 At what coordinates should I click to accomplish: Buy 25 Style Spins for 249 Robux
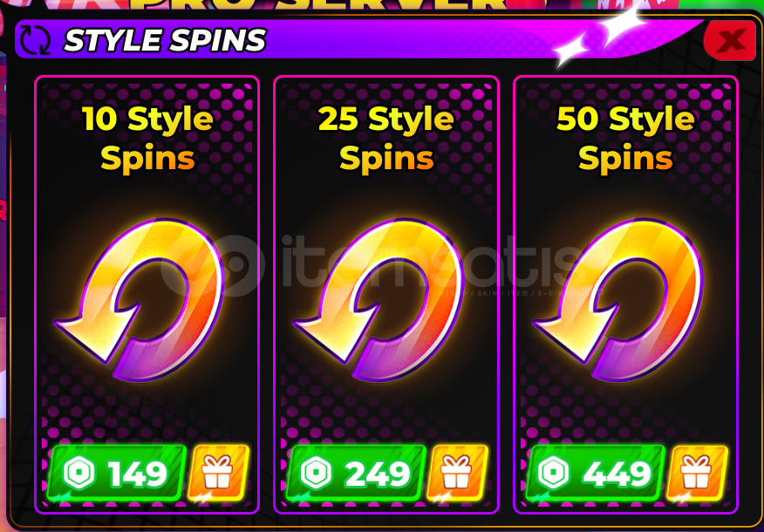[x=356, y=473]
